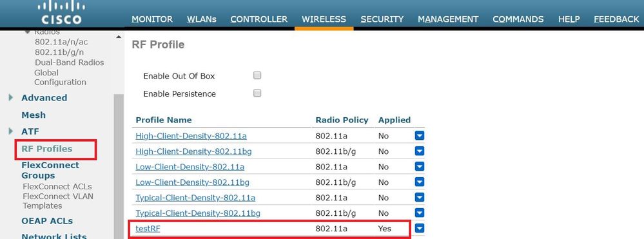644x239 pixels.
Task: Open dropdown arrow for Low-Client-Density-802.11a row
Action: click(x=419, y=167)
